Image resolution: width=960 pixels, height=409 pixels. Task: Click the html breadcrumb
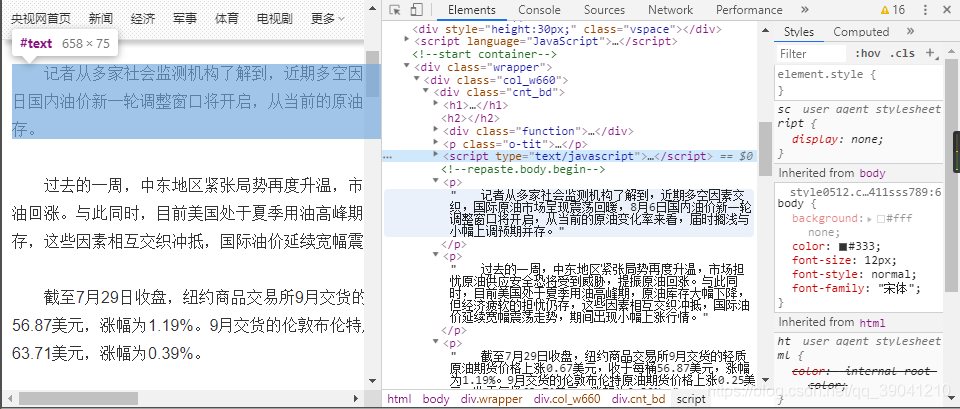[x=399, y=399]
